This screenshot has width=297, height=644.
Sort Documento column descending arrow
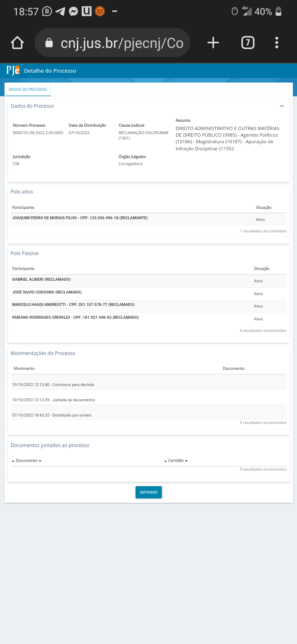coord(40,461)
